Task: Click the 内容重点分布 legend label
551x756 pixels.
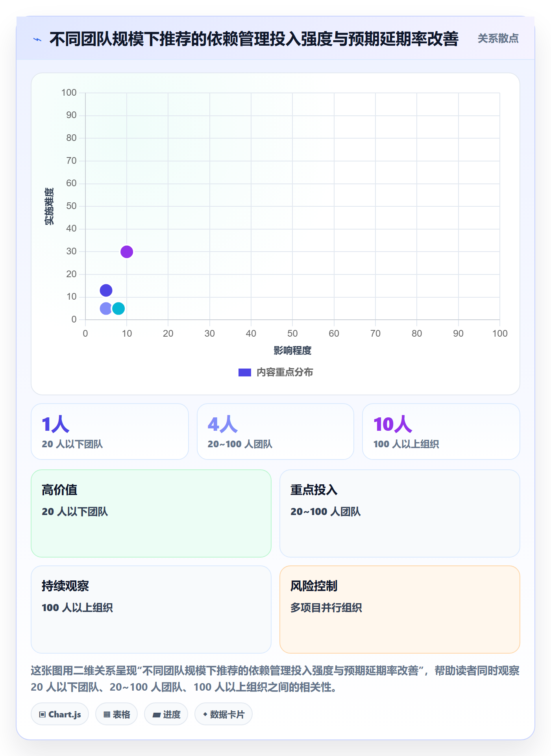Action: 285,372
